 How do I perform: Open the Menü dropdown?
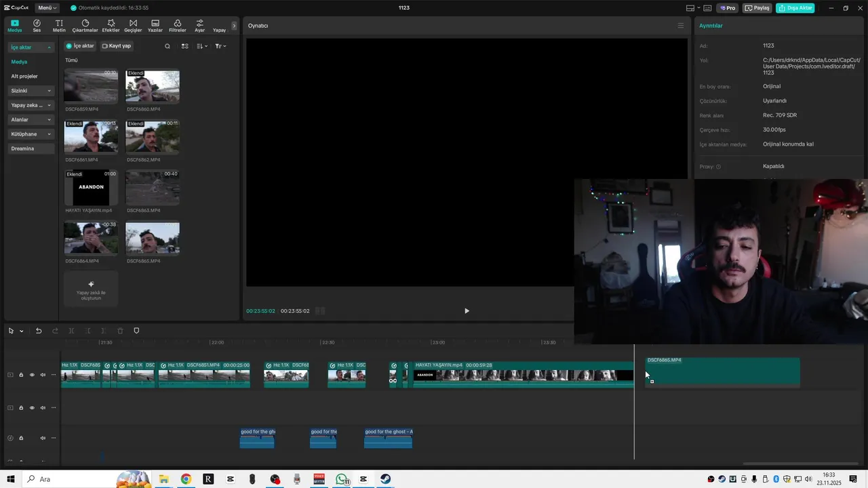(x=47, y=8)
